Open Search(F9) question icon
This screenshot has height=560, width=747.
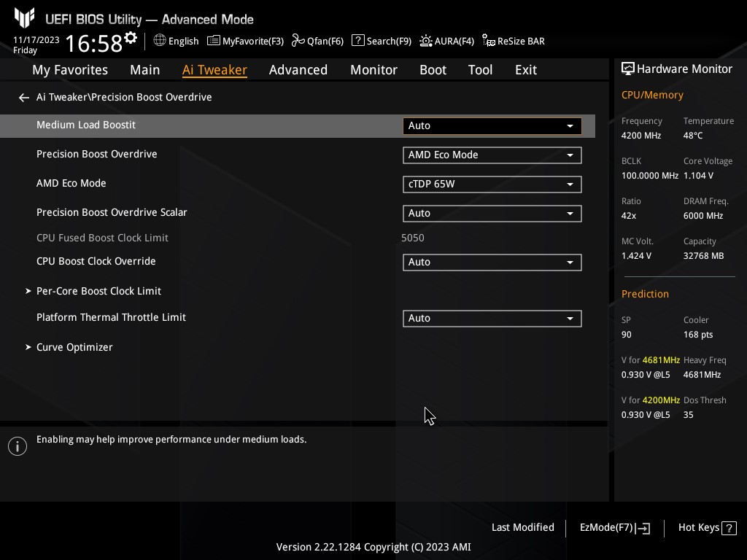click(357, 41)
